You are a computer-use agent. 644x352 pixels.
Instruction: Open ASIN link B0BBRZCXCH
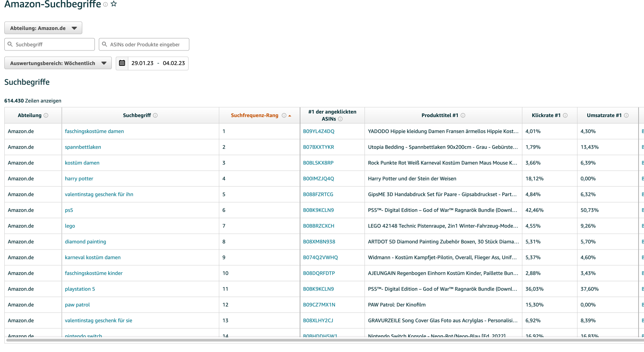(x=319, y=226)
